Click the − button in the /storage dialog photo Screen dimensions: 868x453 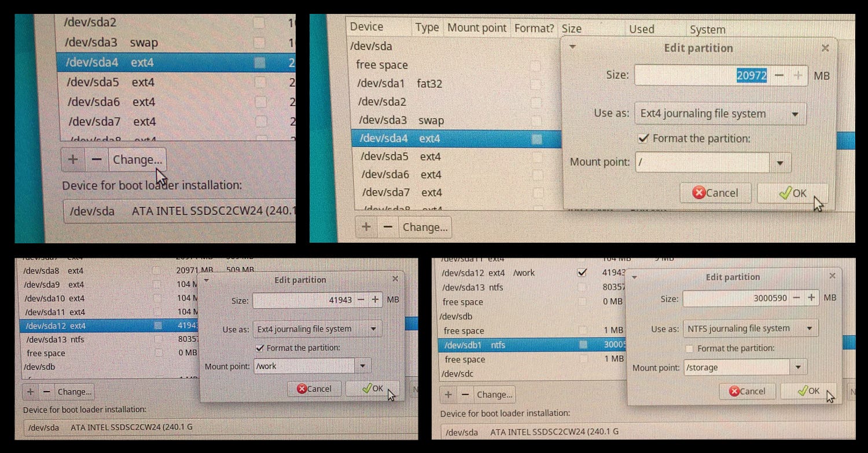465,394
